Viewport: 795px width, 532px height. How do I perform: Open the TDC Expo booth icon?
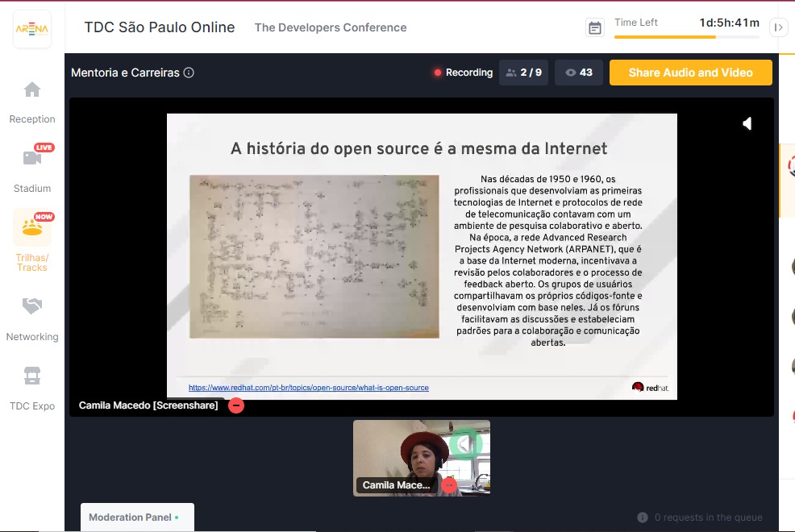(x=32, y=376)
